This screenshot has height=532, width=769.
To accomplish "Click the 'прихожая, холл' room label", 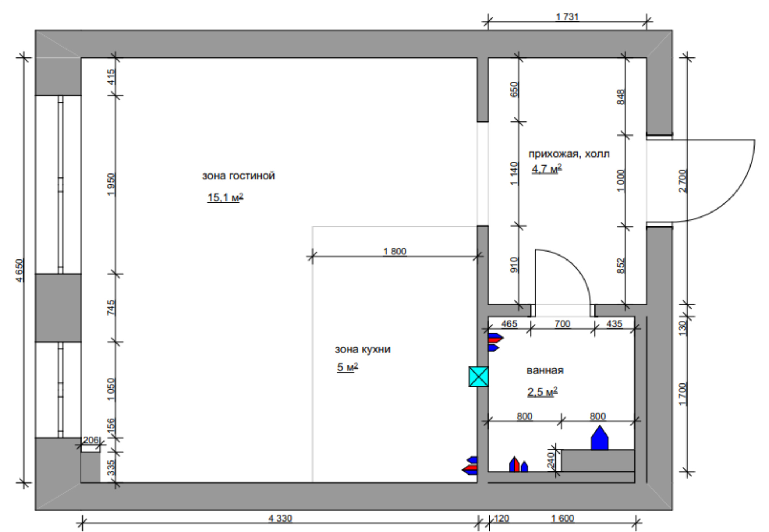I will [569, 154].
